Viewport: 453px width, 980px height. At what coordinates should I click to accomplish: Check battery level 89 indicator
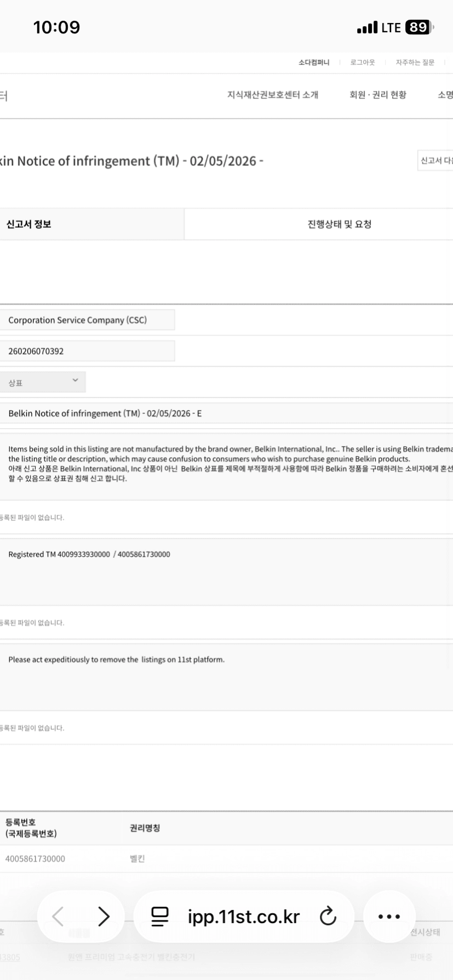click(418, 27)
